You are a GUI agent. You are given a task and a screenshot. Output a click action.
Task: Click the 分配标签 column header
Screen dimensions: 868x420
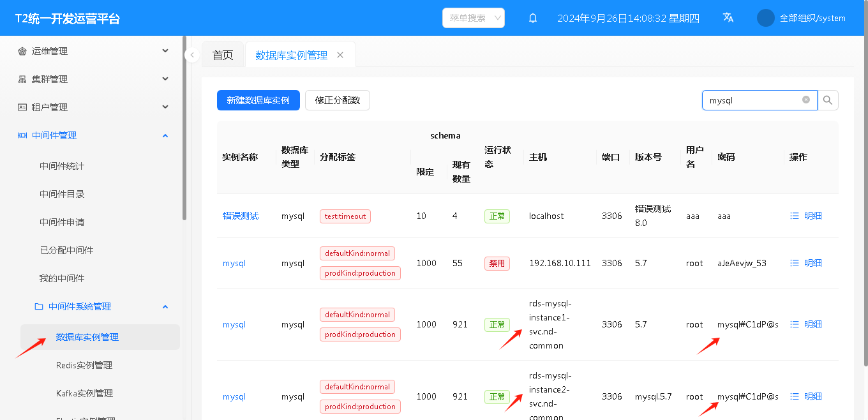pyautogui.click(x=338, y=157)
